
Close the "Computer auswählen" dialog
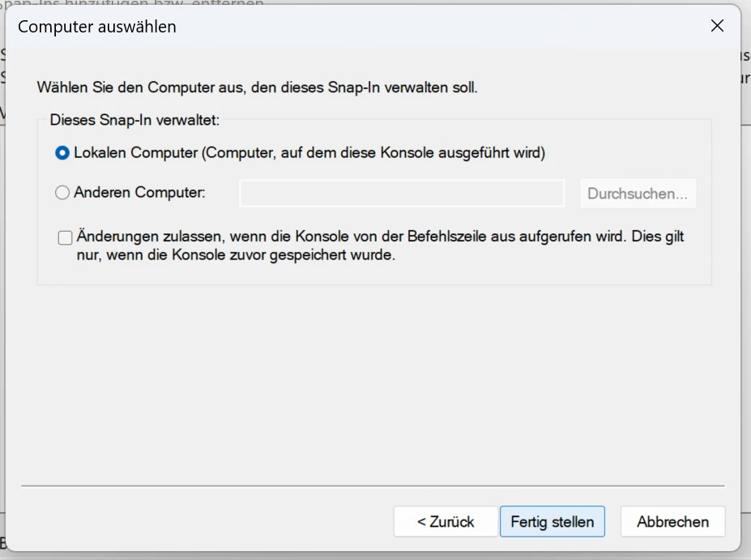click(716, 25)
